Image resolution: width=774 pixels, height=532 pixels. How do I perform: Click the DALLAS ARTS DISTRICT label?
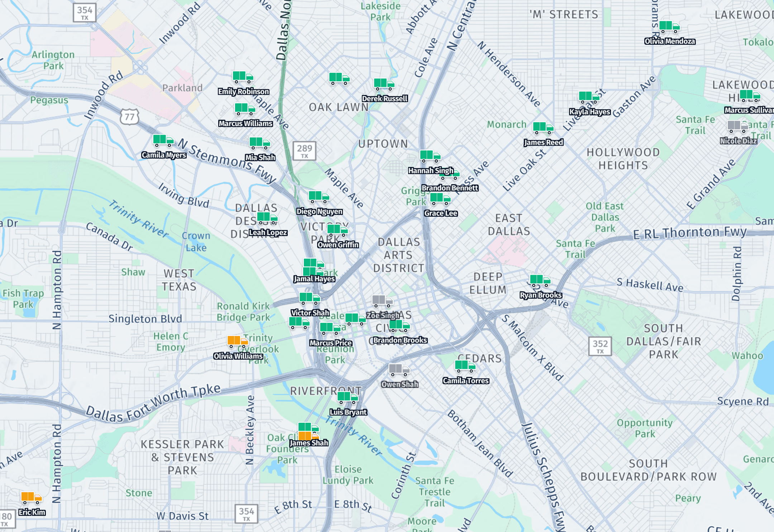[399, 255]
